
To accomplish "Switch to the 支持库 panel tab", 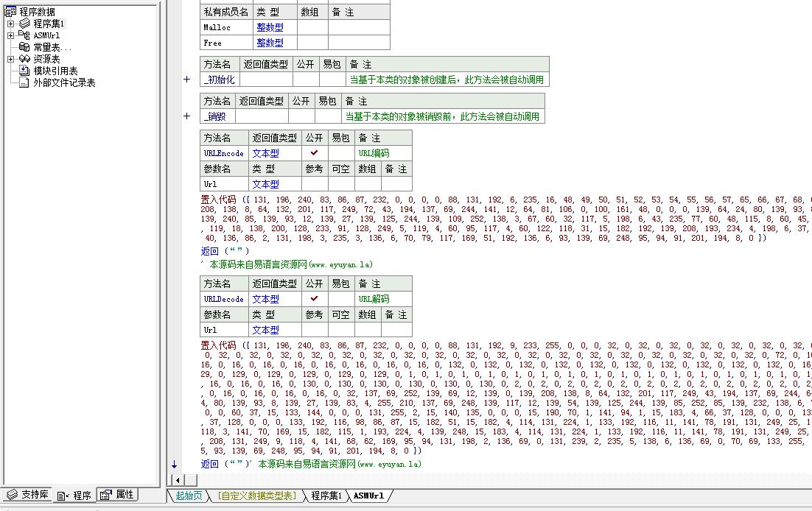I will 29,495.
